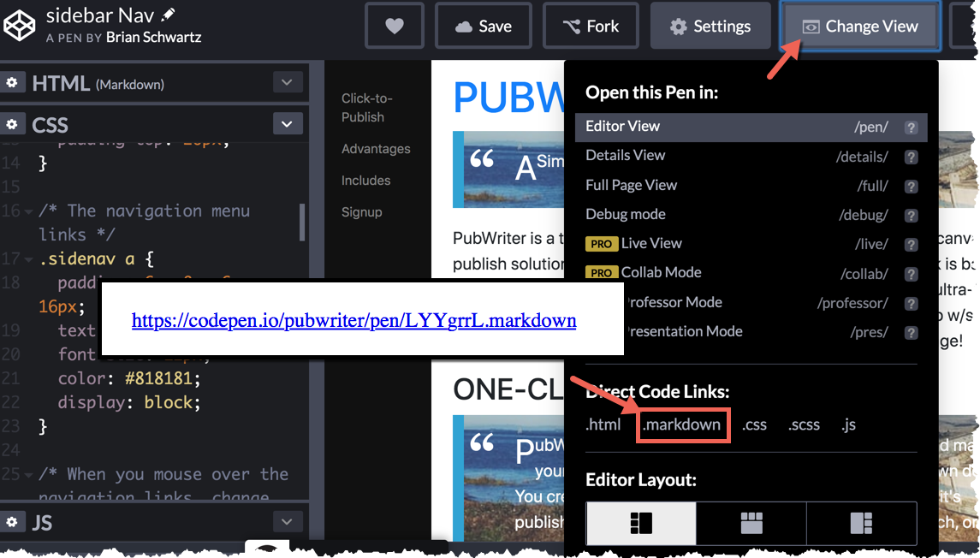Click help icon for Presentation Mode
980x558 pixels.
[912, 333]
